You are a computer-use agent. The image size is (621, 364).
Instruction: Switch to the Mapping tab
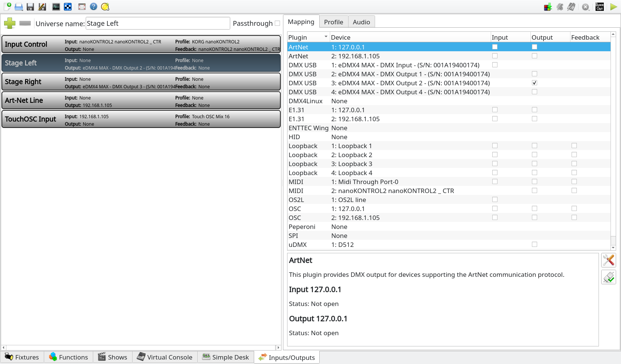click(301, 22)
